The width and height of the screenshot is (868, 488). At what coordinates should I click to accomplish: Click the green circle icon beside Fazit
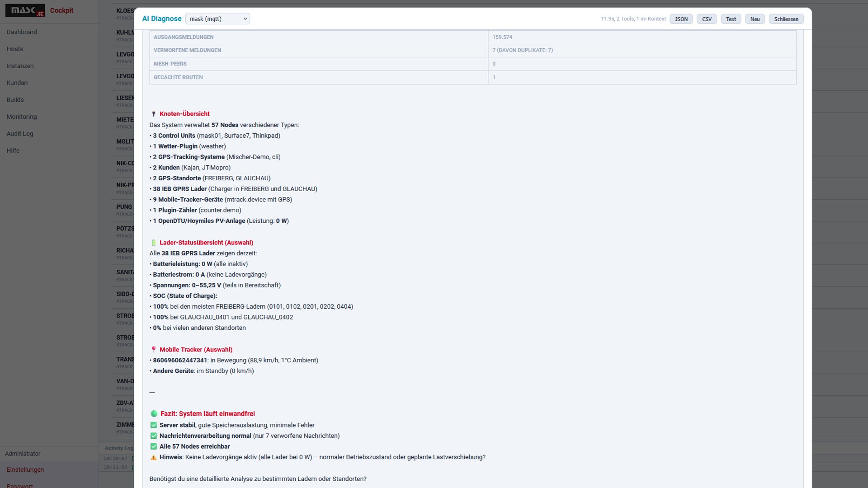click(x=154, y=414)
